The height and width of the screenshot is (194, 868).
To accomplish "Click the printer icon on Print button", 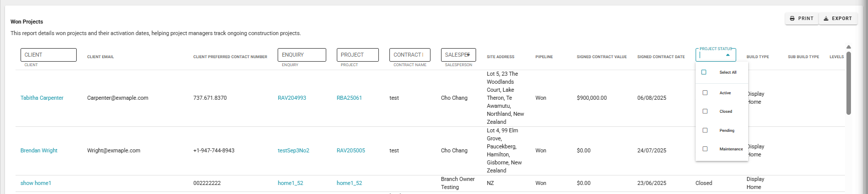I will (792, 19).
